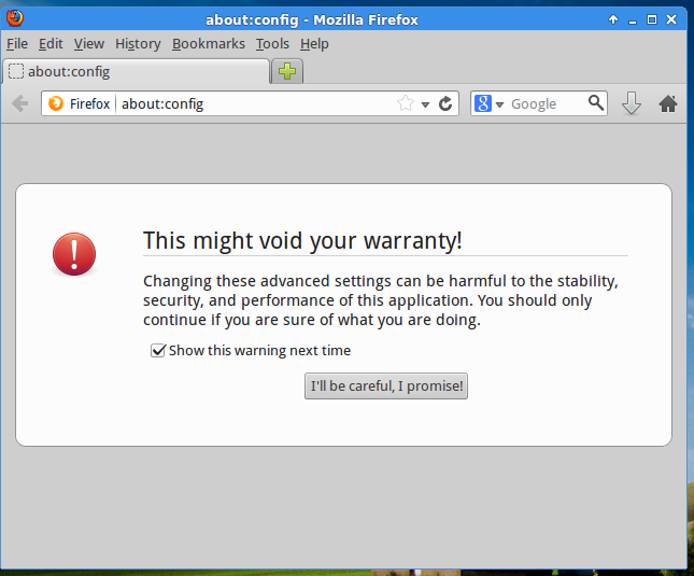Open the Downloads arrow icon
Image resolution: width=694 pixels, height=576 pixels.
[631, 104]
